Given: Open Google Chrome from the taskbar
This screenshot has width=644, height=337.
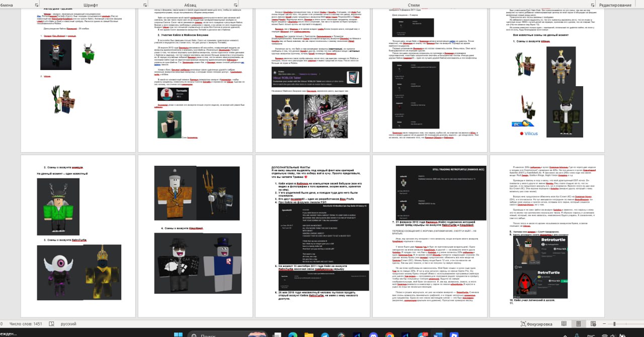Looking at the screenshot, I should (x=389, y=334).
